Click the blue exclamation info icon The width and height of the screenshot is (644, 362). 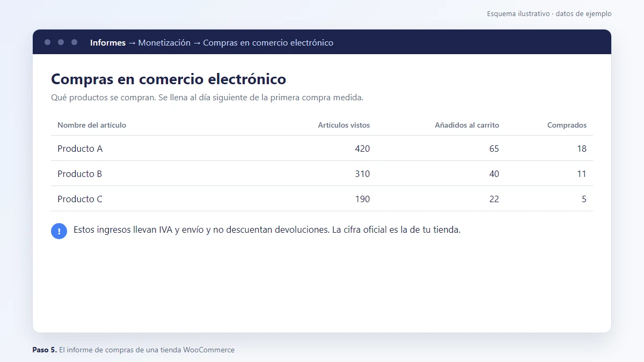tap(59, 231)
